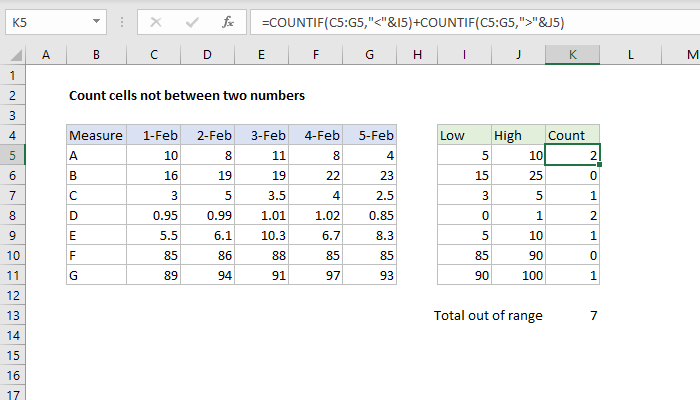Click cell with value 97

tap(316, 275)
